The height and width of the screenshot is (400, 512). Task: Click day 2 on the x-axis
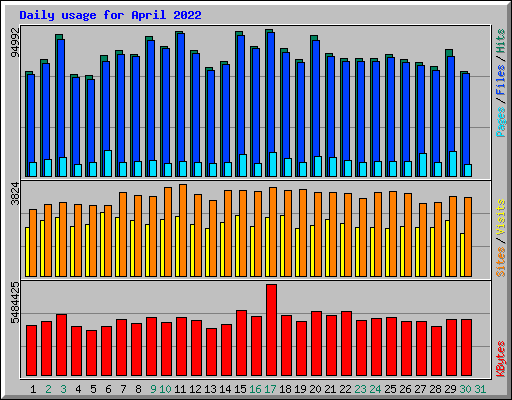[x=48, y=389]
